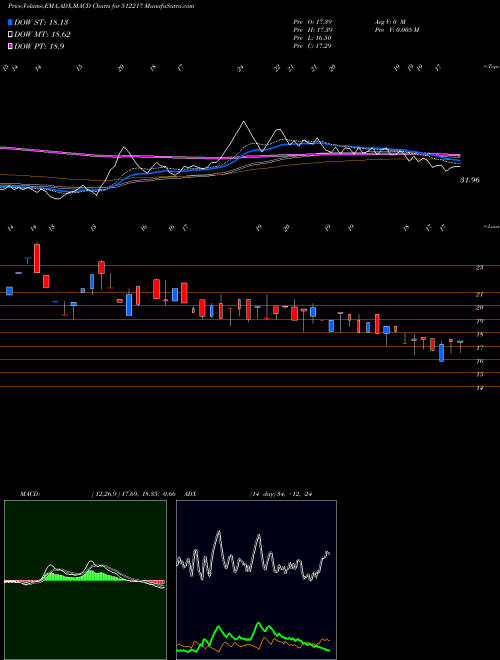Click the magenta DOW PT legend swatch
The image size is (500, 660).
click(x=11, y=47)
